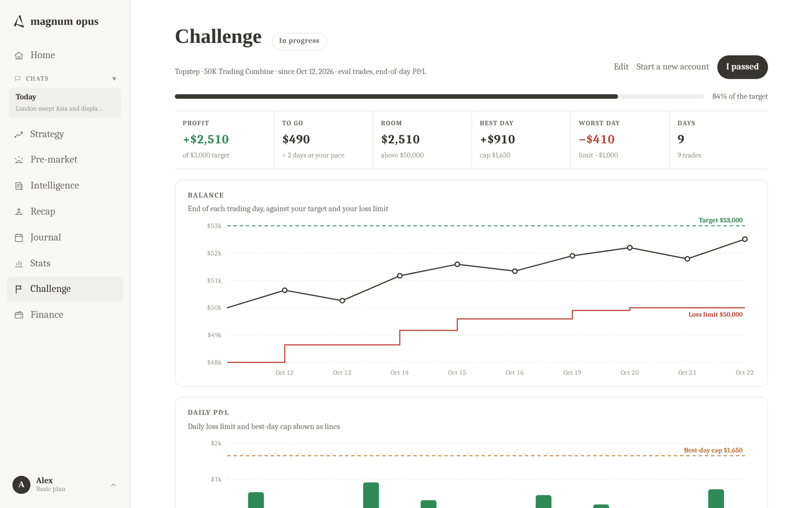Image resolution: width=812 pixels, height=508 pixels.
Task: Click the Finance wallet icon
Action: (x=19, y=315)
